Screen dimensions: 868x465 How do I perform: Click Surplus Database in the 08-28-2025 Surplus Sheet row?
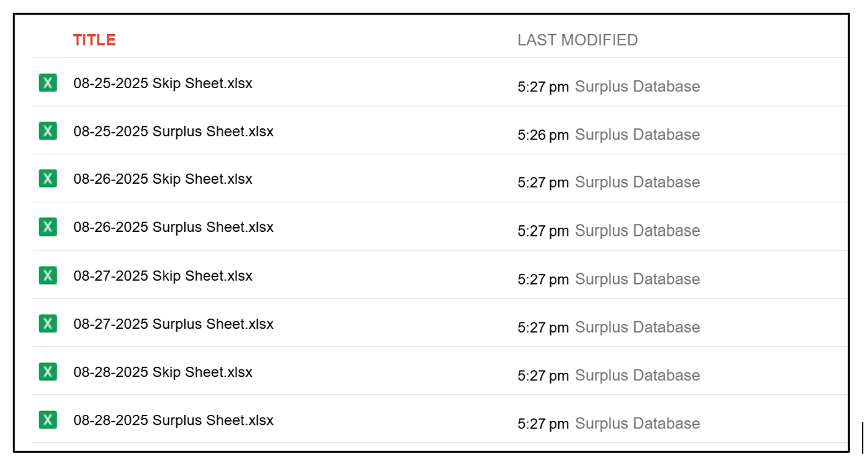(638, 424)
